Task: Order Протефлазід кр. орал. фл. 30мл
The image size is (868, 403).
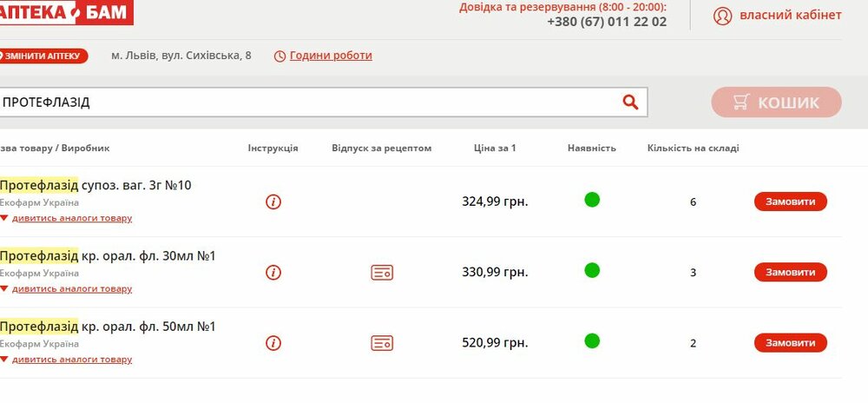Action: tap(791, 273)
